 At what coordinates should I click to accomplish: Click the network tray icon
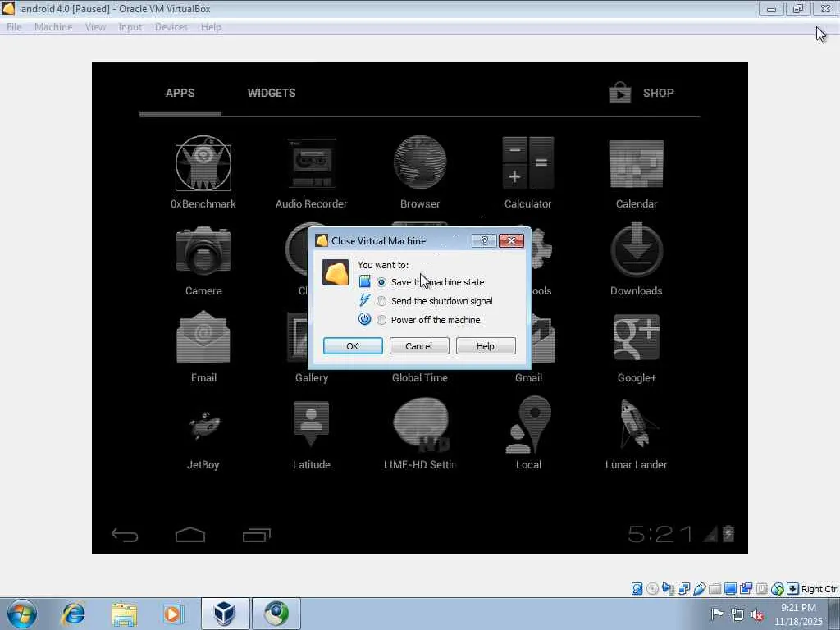(737, 615)
